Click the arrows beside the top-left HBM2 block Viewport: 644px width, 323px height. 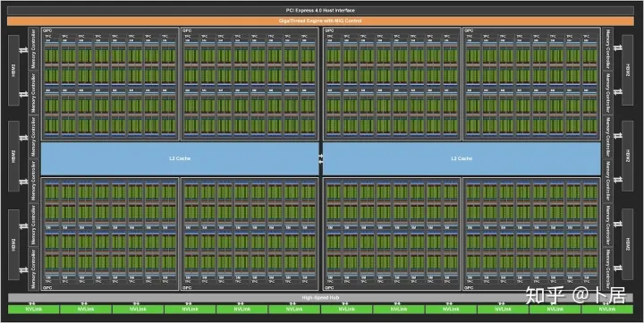(x=24, y=49)
